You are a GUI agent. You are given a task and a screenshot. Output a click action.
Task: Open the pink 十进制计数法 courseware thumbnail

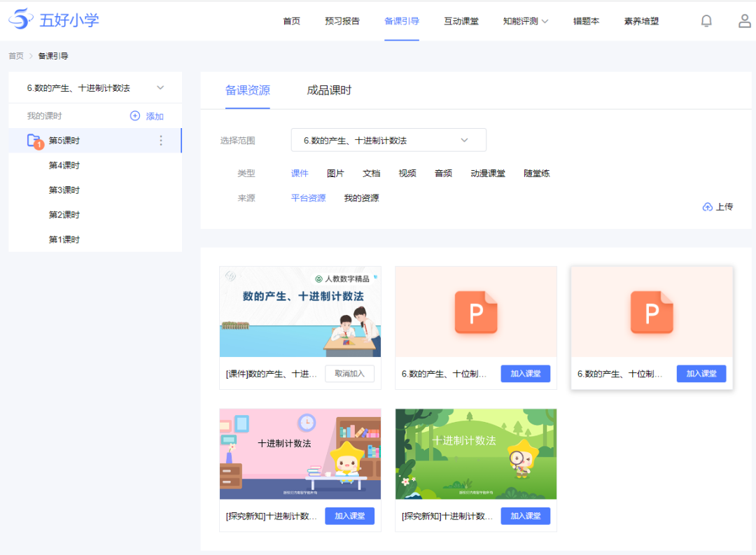point(300,454)
